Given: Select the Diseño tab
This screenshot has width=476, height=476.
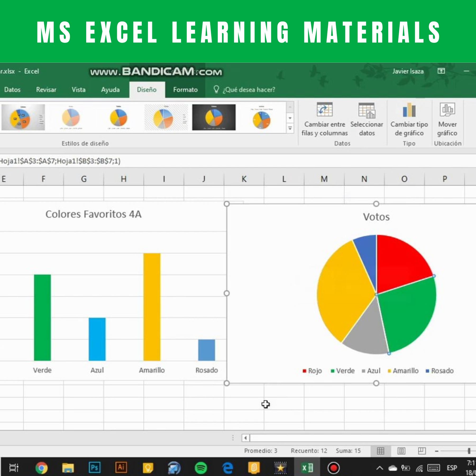Looking at the screenshot, I should click(x=147, y=90).
